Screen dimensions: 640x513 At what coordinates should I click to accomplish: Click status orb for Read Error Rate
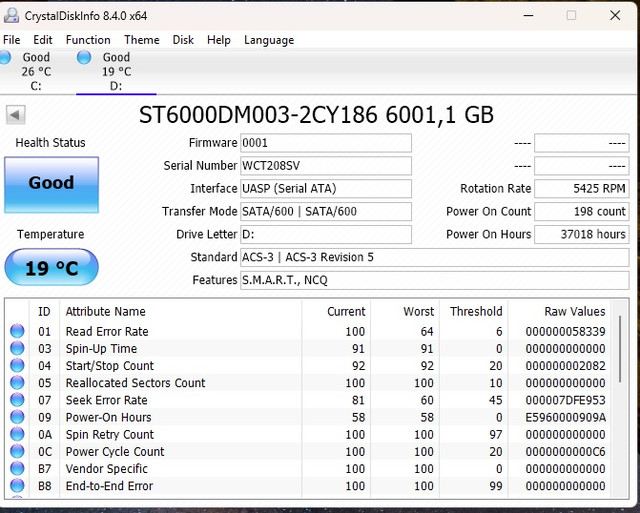[17, 331]
